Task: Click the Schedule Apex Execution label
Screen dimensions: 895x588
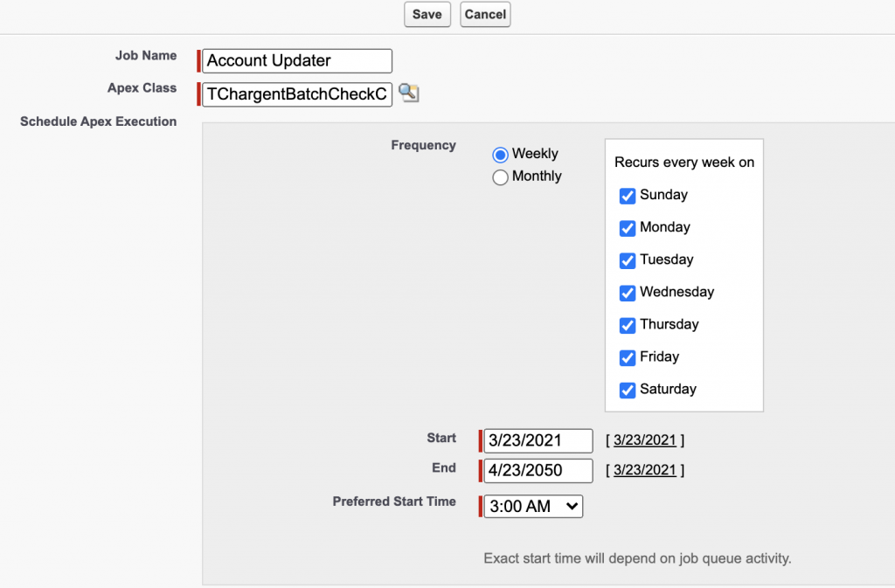Action: click(98, 121)
